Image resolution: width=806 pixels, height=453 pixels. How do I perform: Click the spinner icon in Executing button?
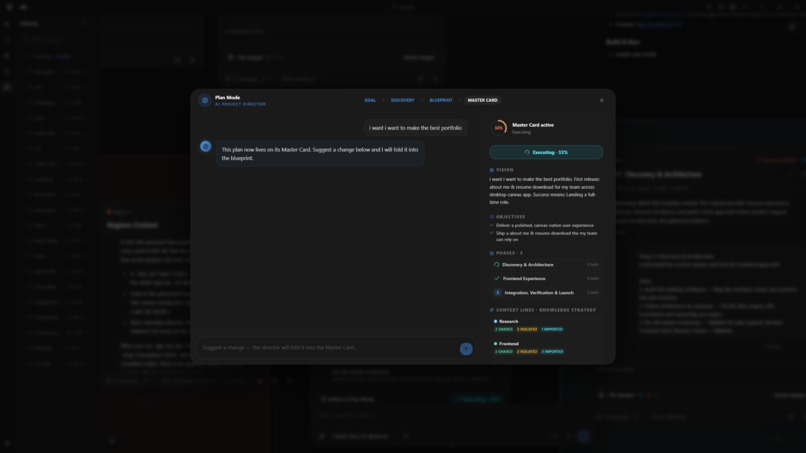pyautogui.click(x=527, y=152)
